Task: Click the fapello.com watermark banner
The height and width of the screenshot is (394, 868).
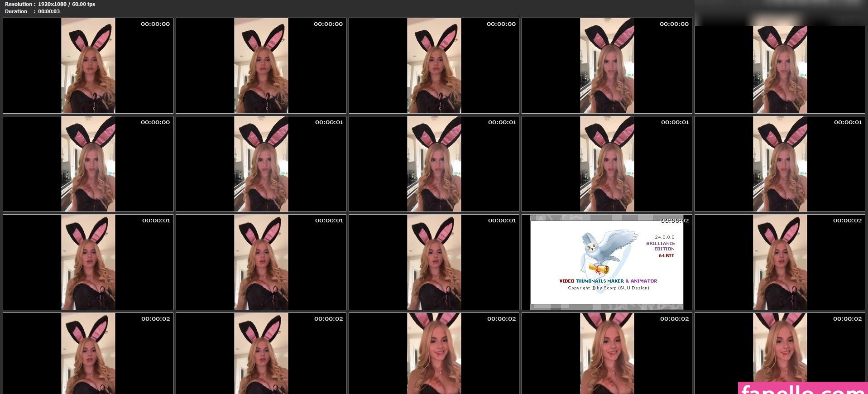Action: pyautogui.click(x=803, y=389)
